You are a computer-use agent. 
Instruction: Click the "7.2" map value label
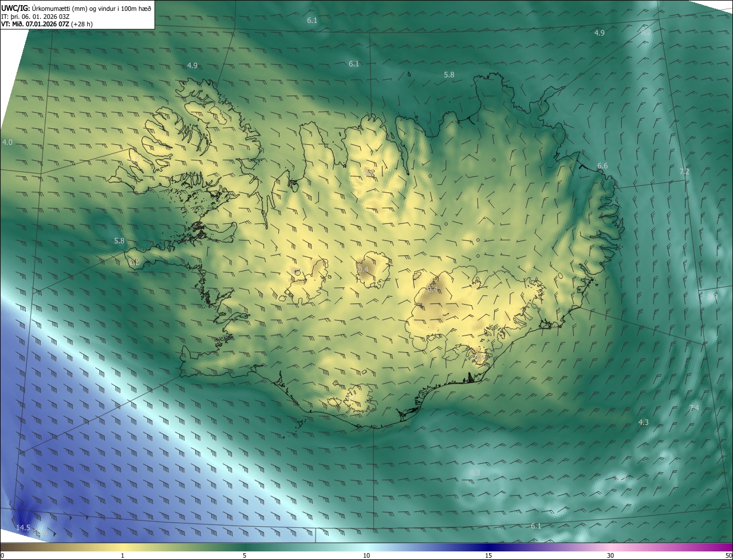click(x=684, y=172)
